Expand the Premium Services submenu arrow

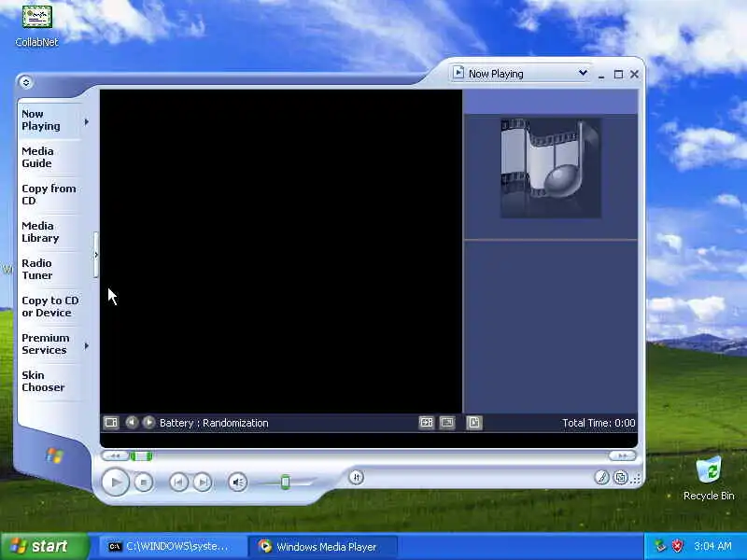pos(86,345)
